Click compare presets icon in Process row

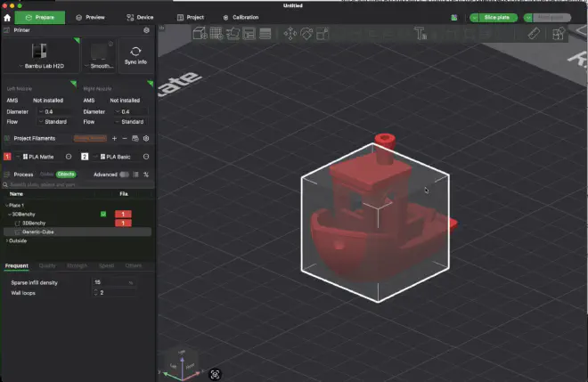[146, 175]
